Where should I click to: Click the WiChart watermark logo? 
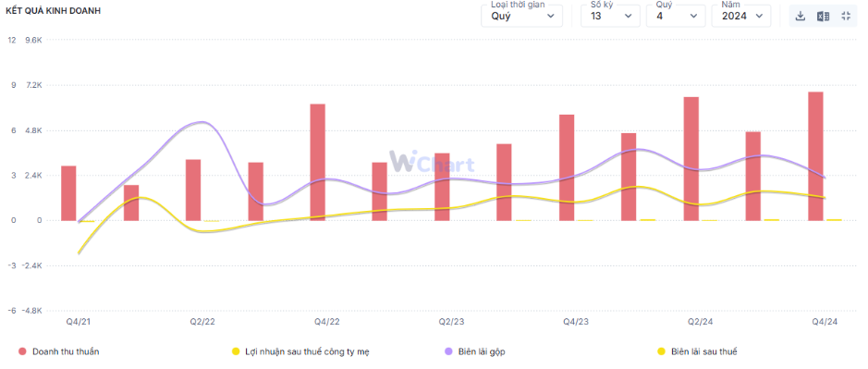tap(432, 162)
